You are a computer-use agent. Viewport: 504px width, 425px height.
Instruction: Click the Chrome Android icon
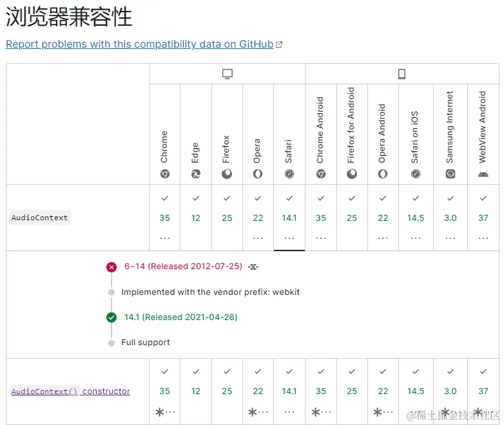[321, 174]
